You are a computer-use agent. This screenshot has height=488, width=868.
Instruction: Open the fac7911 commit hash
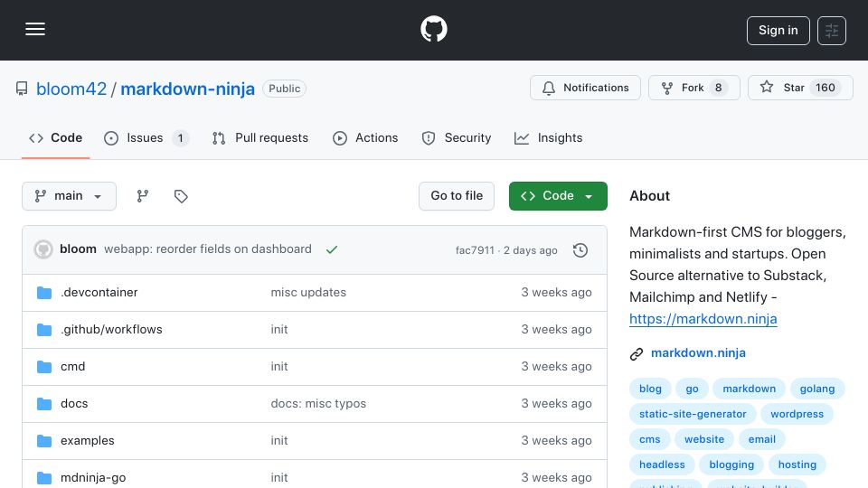point(475,250)
